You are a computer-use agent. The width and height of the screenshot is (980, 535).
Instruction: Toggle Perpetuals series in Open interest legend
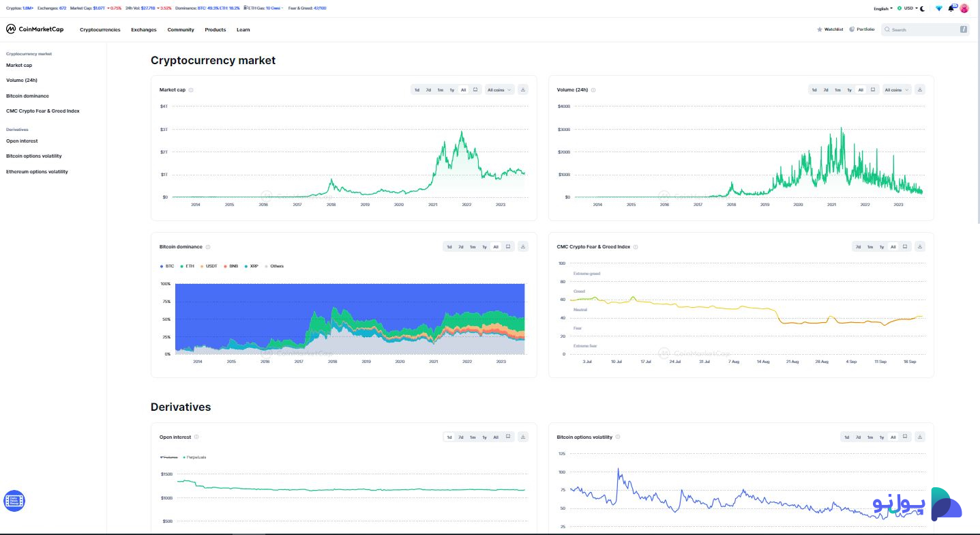(194, 457)
